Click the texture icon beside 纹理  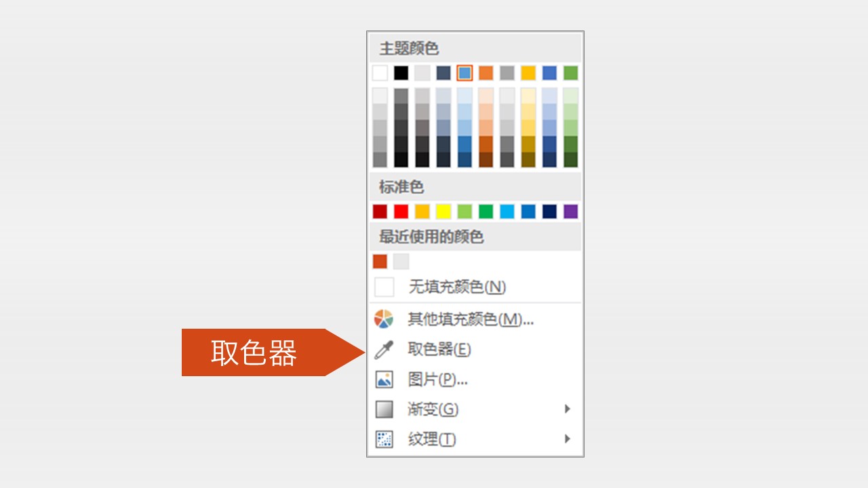pyautogui.click(x=384, y=439)
